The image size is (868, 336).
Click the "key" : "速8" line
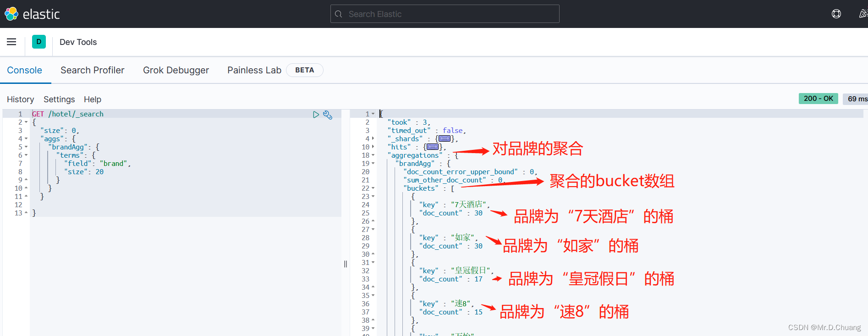[447, 303]
